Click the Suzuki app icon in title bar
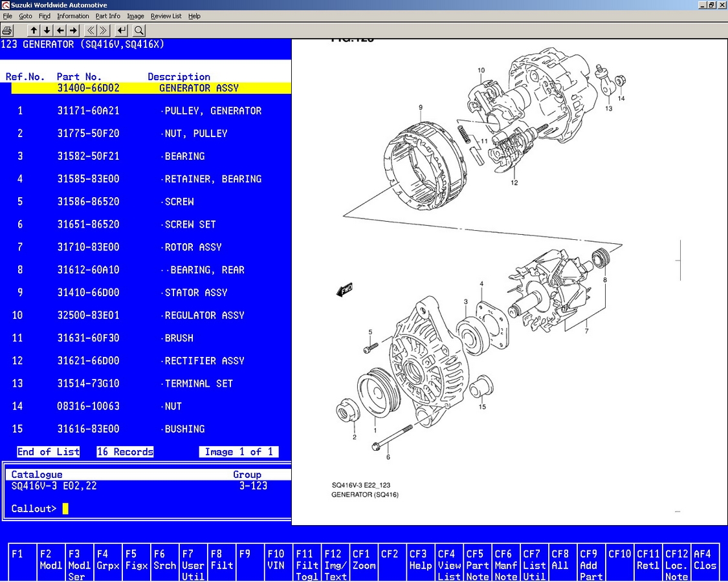This screenshot has width=728, height=582. point(5,5)
